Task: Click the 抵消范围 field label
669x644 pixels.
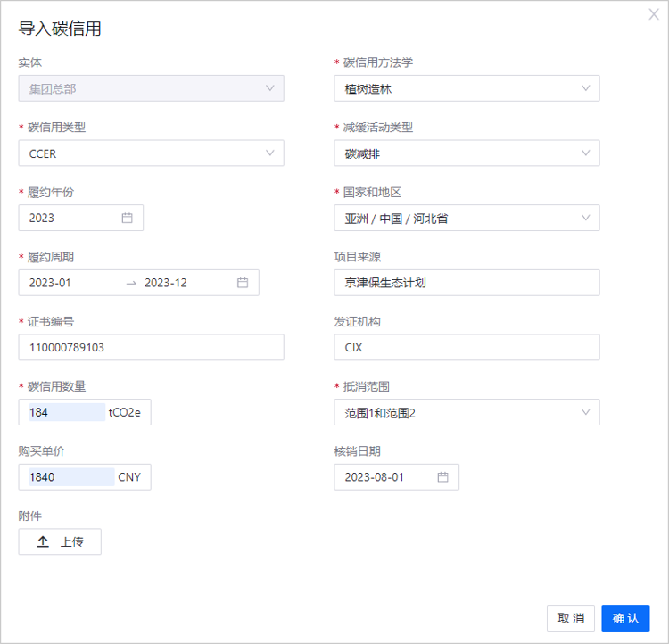Action: (367, 386)
